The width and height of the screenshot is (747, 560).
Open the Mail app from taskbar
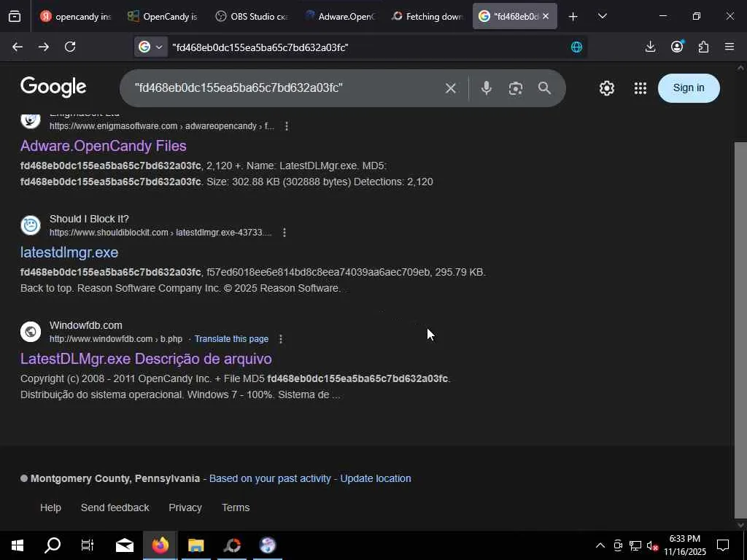[124, 545]
